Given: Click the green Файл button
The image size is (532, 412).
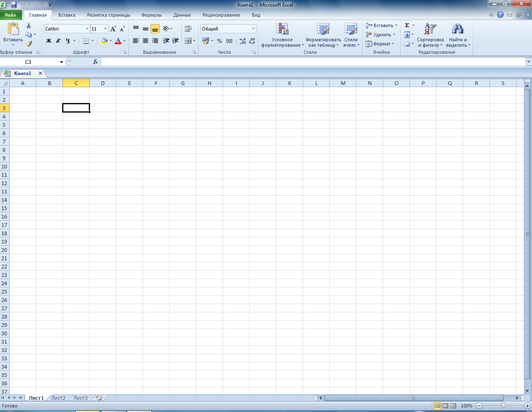Looking at the screenshot, I should [11, 15].
